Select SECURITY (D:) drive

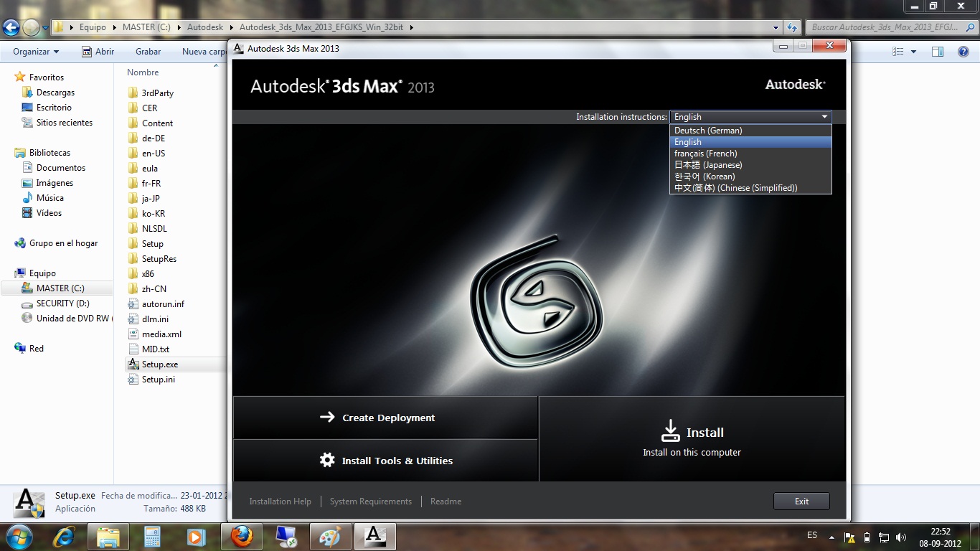pos(62,303)
